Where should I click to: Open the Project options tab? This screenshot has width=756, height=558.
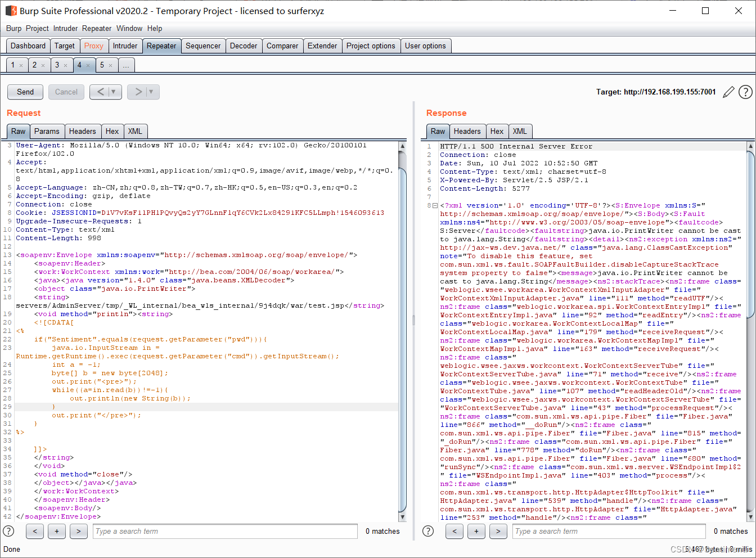[371, 46]
